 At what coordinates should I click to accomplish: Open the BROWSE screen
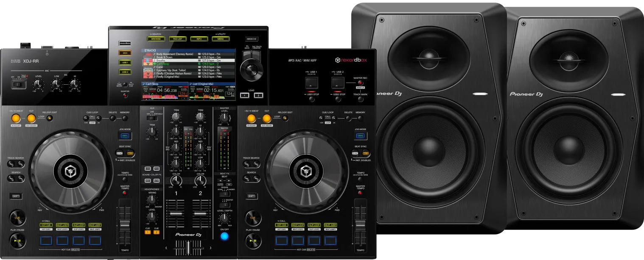tap(156, 39)
